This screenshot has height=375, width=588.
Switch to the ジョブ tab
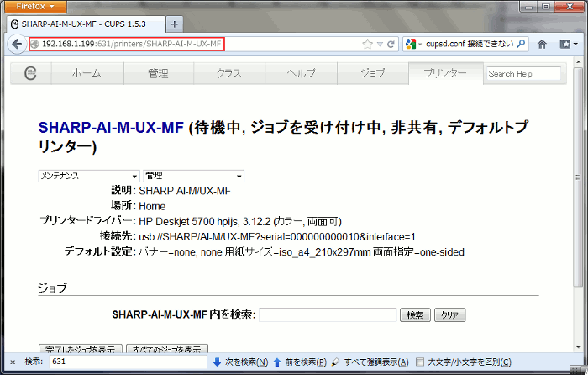point(373,74)
